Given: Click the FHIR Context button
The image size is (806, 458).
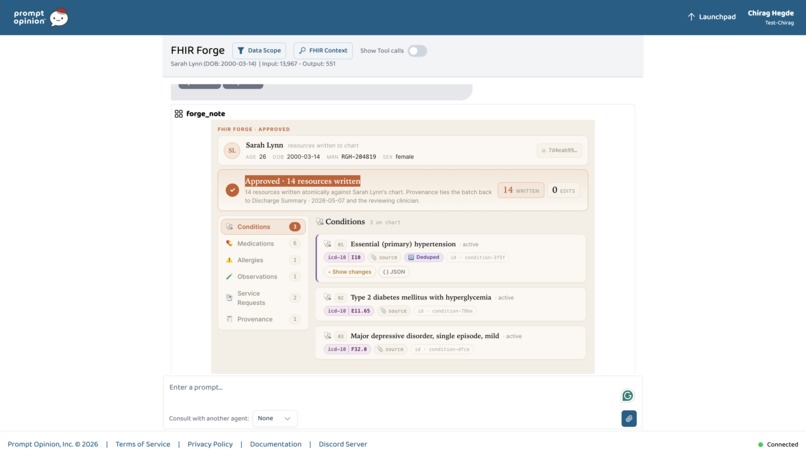Looking at the screenshot, I should pos(323,50).
